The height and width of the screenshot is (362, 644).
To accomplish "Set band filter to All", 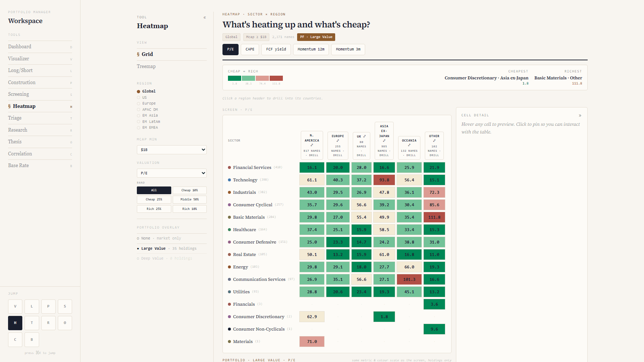I will click(x=154, y=190).
